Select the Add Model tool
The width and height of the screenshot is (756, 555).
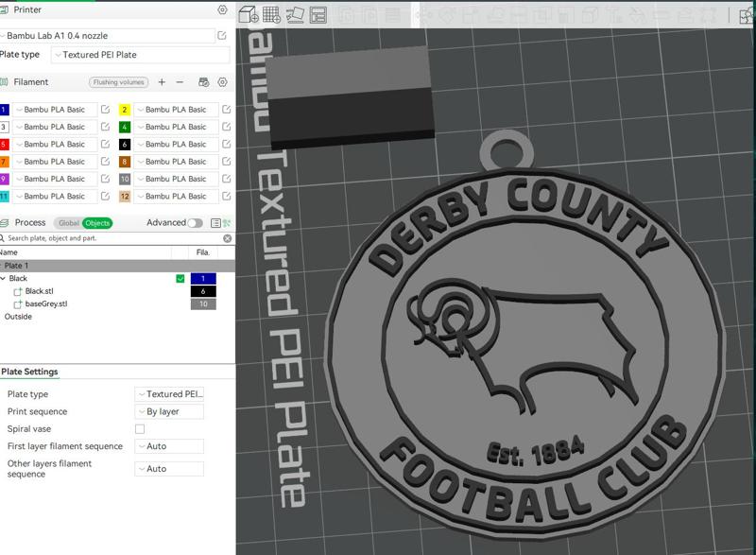pyautogui.click(x=248, y=14)
